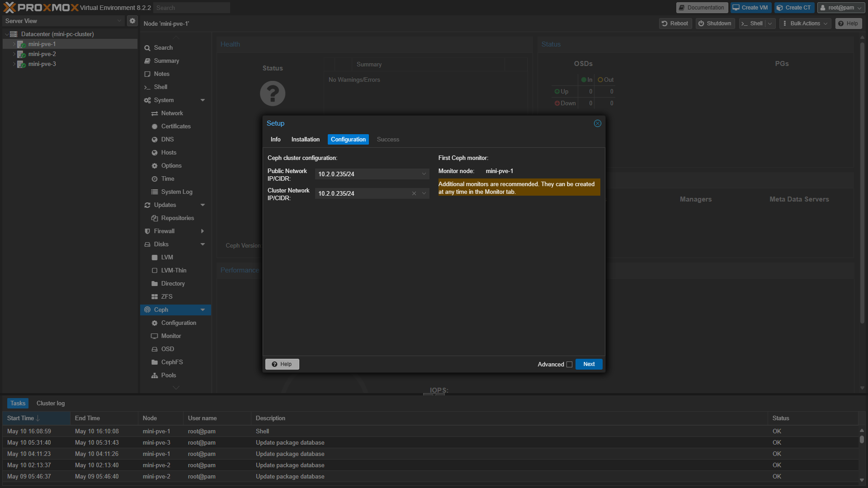Click the Options gear icon

(x=155, y=166)
